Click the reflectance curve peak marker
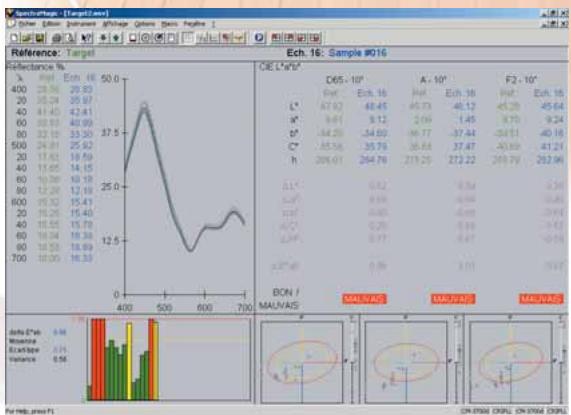The width and height of the screenshot is (571, 415). click(x=144, y=106)
